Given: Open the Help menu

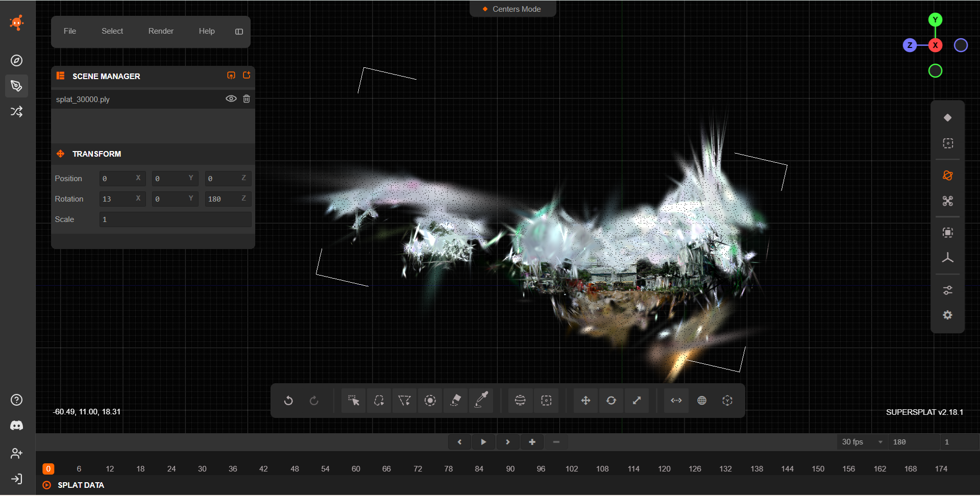Looking at the screenshot, I should (207, 31).
